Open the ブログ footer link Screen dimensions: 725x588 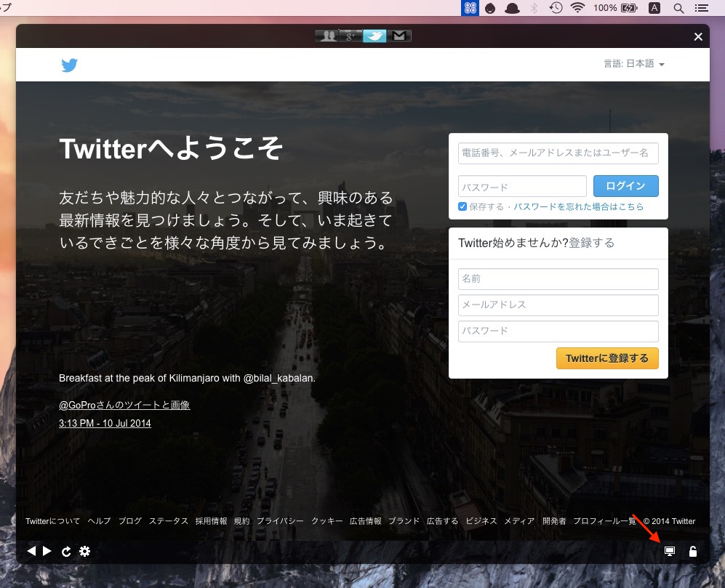point(130,521)
